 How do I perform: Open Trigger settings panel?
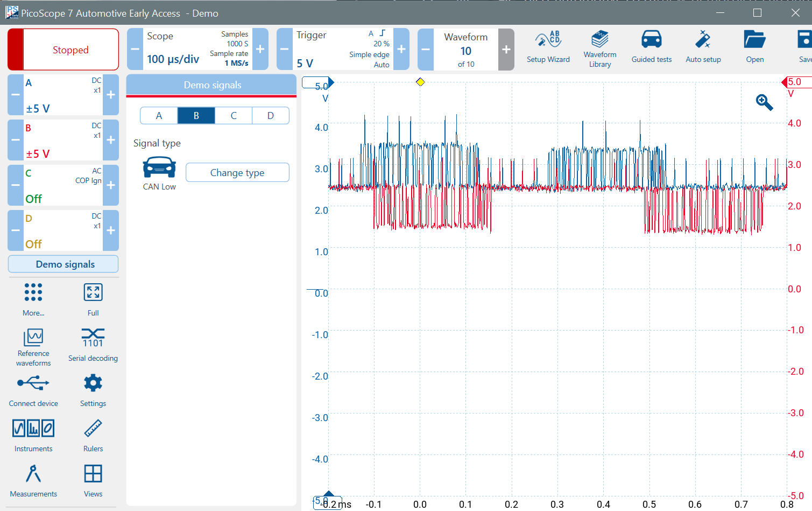pyautogui.click(x=343, y=49)
